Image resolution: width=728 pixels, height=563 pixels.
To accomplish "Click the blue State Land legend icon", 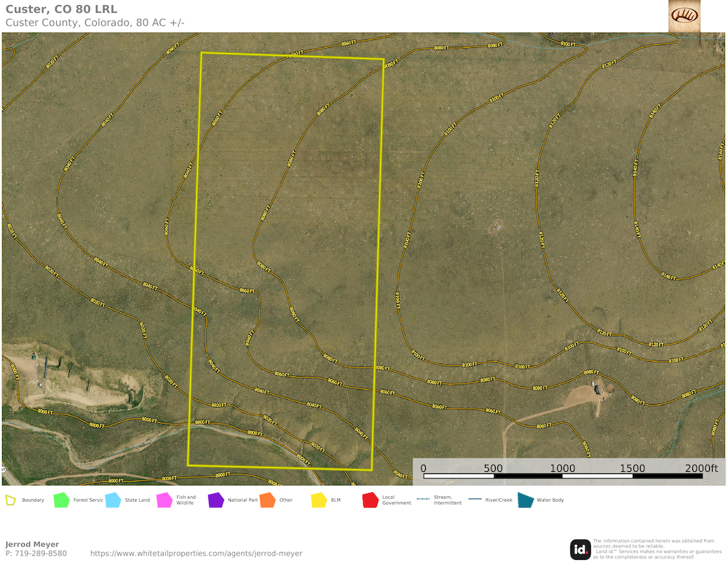I will coord(113,500).
